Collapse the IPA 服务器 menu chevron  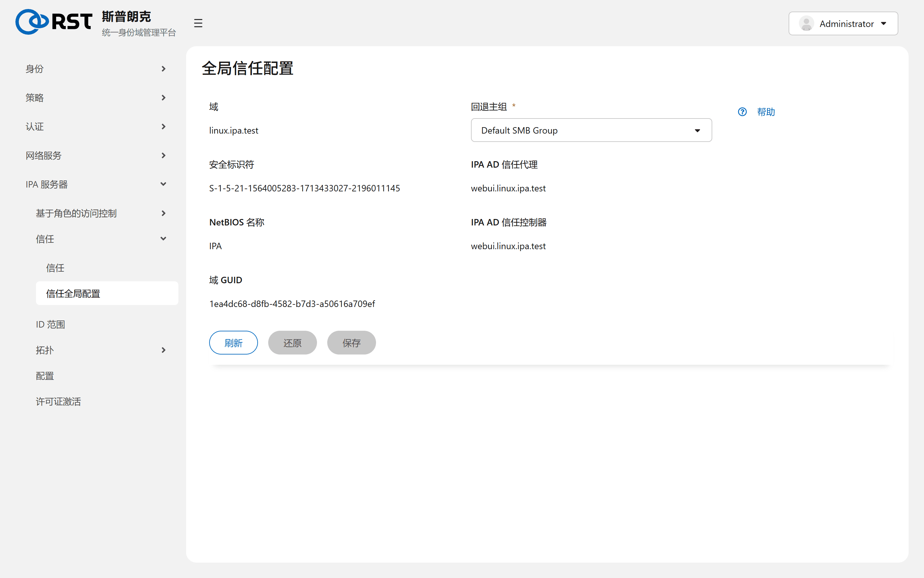[x=163, y=184]
